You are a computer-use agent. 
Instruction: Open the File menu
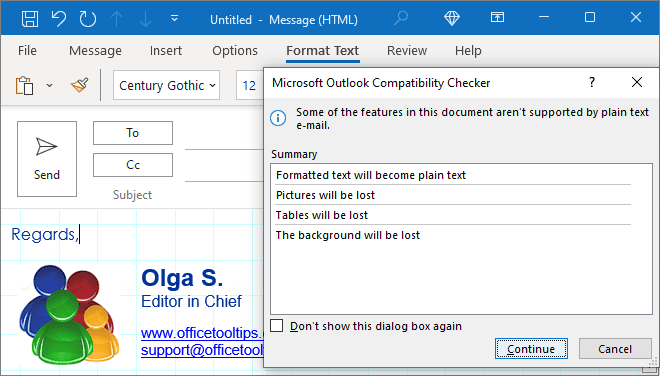tap(27, 51)
